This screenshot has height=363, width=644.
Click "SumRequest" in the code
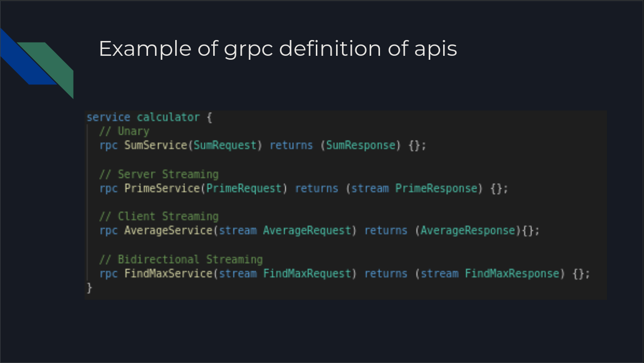coord(225,146)
